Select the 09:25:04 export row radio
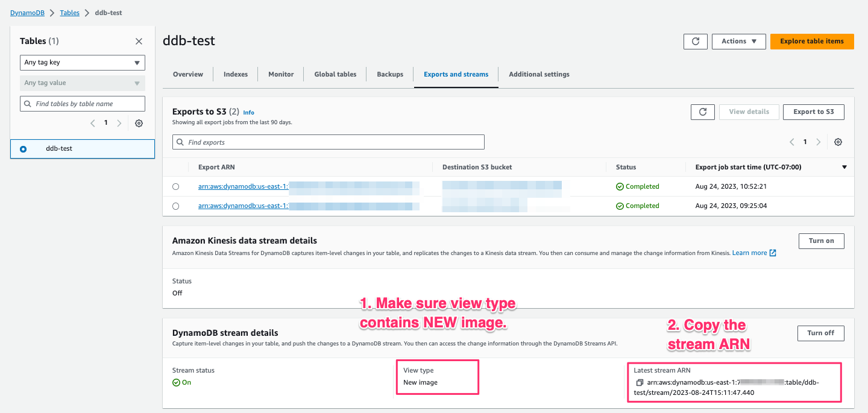Screen dimensions: 868x413 [x=175, y=206]
